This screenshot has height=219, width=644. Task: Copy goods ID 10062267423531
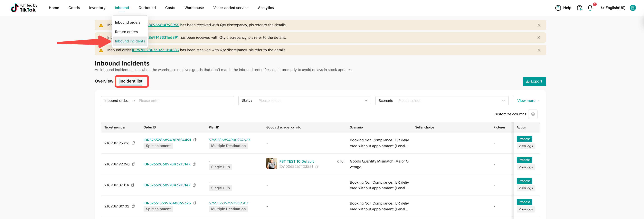317,167
